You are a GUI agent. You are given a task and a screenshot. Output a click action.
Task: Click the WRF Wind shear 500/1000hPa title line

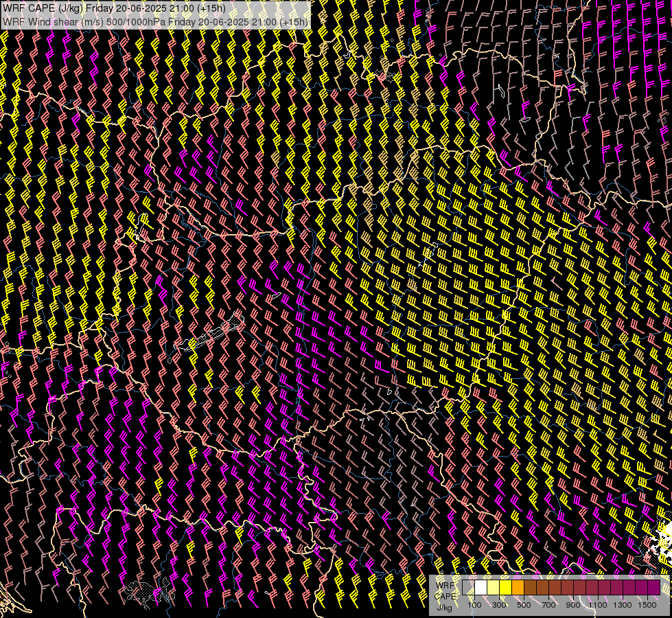[156, 22]
